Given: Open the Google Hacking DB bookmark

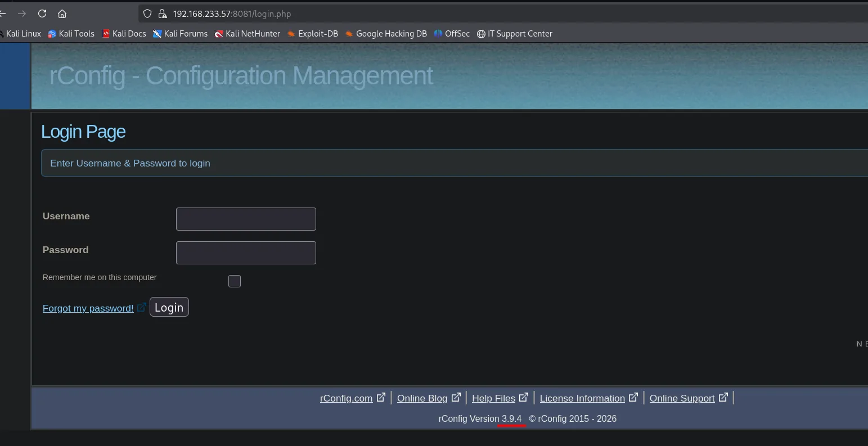Looking at the screenshot, I should [386, 34].
